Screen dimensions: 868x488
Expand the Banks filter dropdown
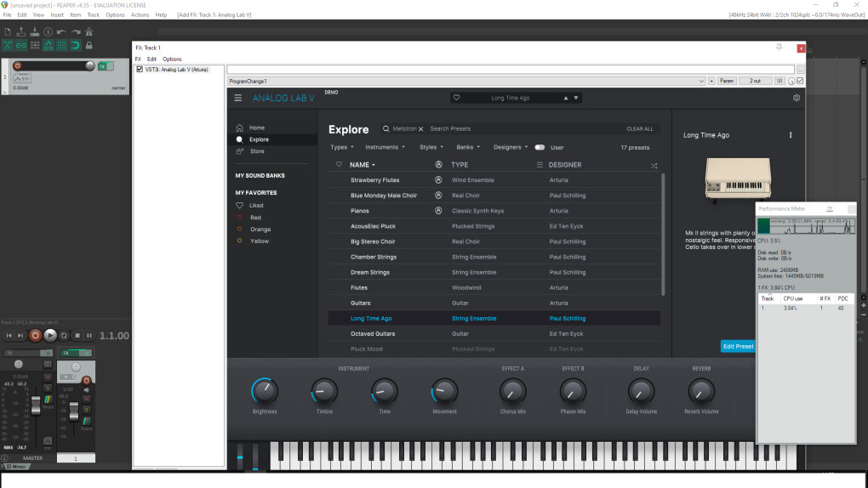[x=468, y=148]
